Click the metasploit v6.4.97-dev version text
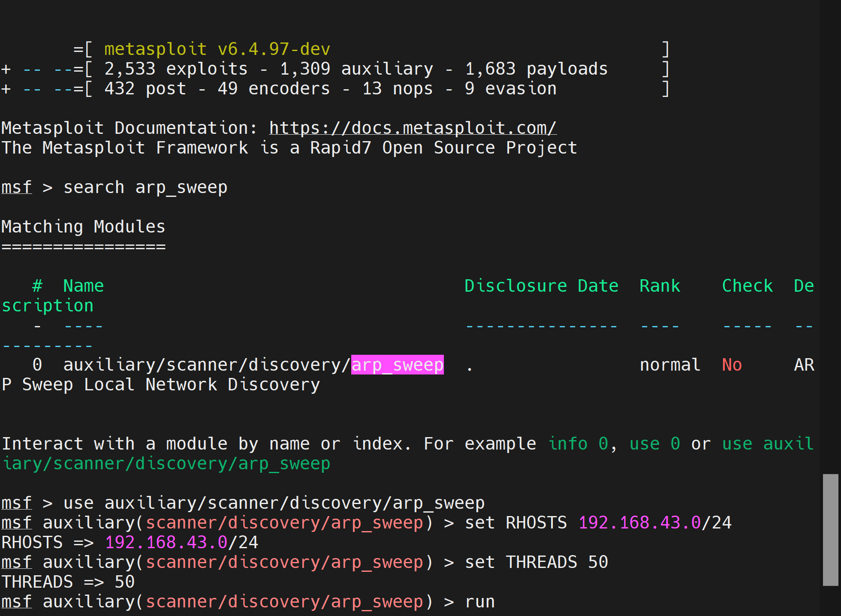Viewport: 841px width, 616px height. point(217,49)
